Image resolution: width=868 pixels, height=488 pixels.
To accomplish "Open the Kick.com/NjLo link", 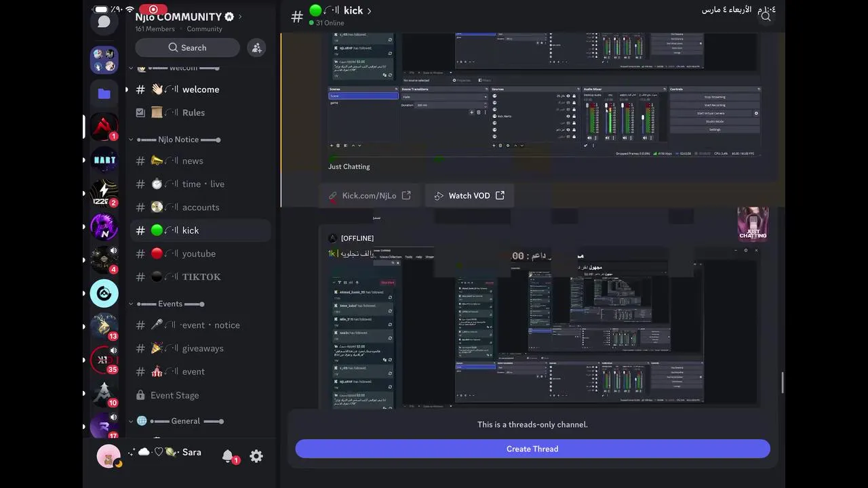I will tap(369, 195).
